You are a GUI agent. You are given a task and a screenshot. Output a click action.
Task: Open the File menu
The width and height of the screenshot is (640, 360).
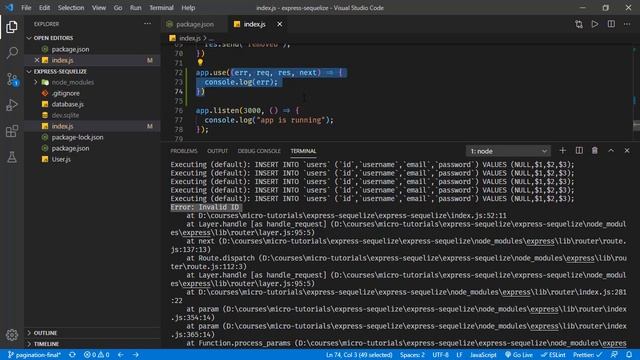[26, 8]
